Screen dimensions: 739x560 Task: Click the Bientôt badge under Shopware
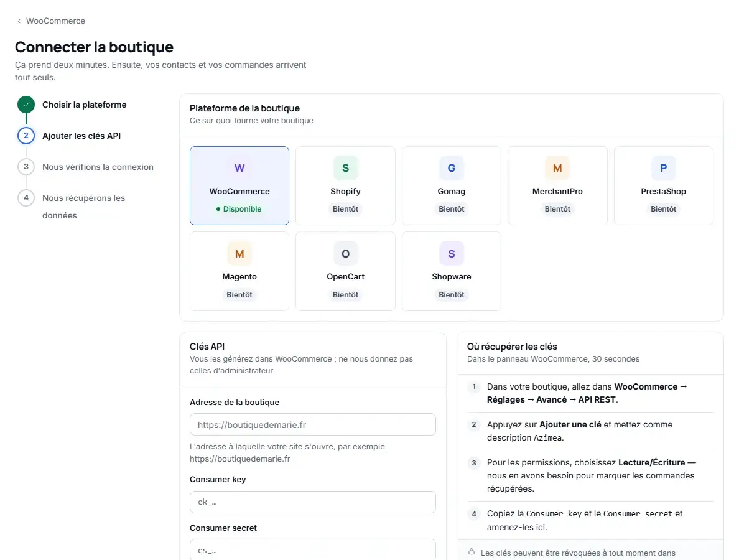(x=452, y=294)
